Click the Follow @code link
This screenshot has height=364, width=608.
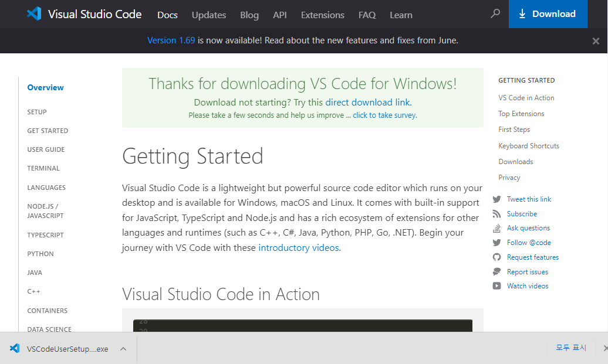point(529,243)
